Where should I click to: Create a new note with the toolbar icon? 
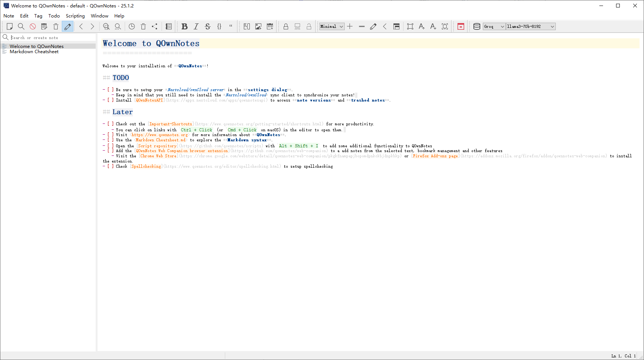(10, 26)
